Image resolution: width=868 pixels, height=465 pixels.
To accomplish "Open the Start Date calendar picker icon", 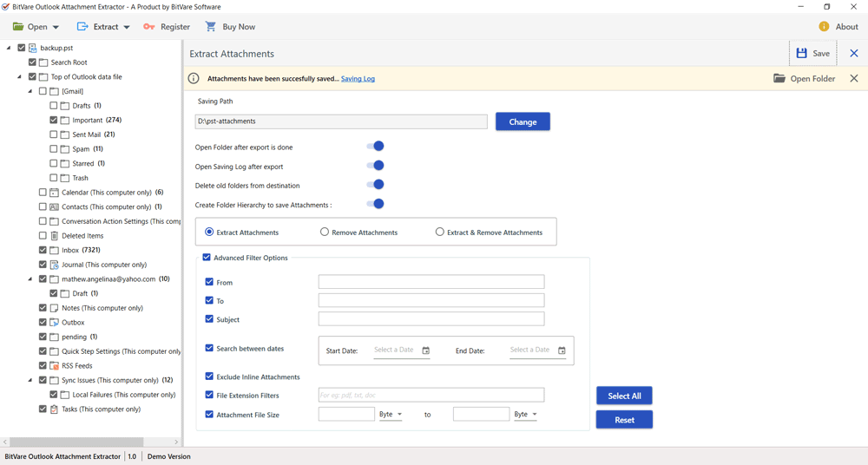I will [x=425, y=350].
